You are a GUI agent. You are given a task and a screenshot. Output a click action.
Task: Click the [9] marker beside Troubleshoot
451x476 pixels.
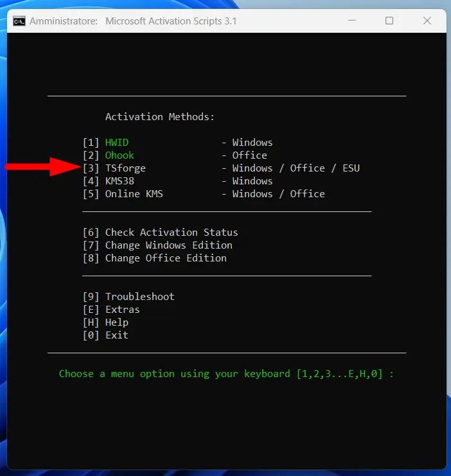pos(91,297)
